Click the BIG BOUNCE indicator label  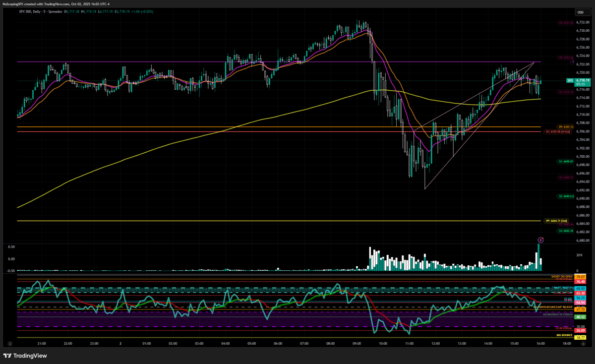(565, 336)
